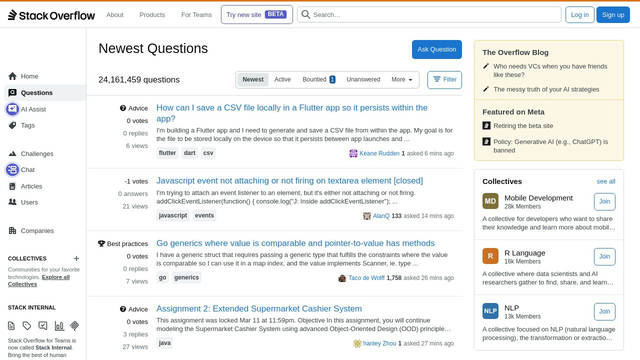Click the events tag
Viewport: 640px width, 360px height.
[x=204, y=216]
